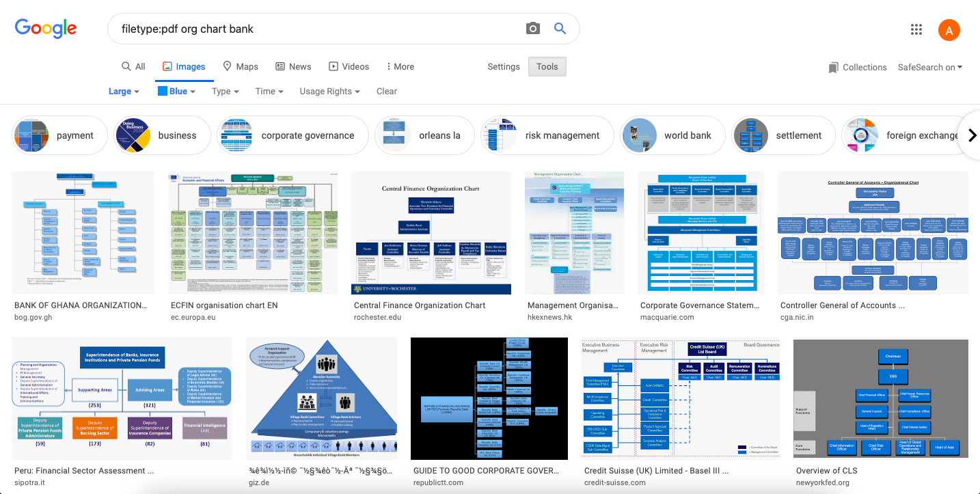Open the Google apps grid
The image size is (980, 494).
click(916, 29)
